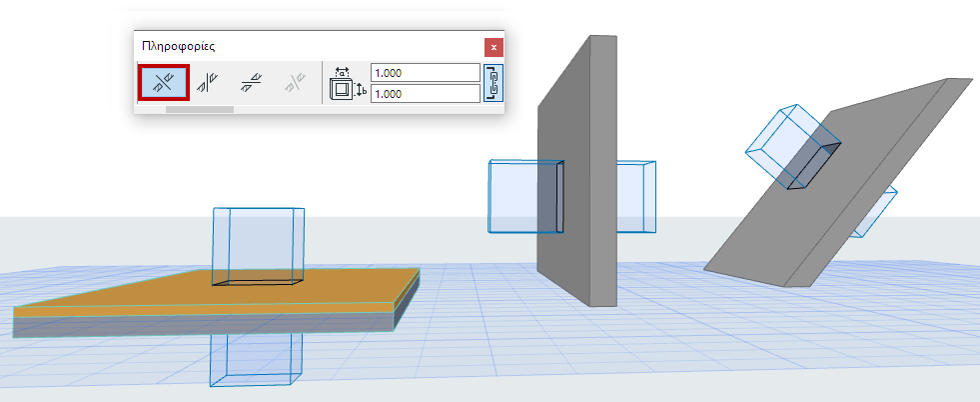
Task: Click the opening width/height dimension icon
Action: (x=347, y=83)
